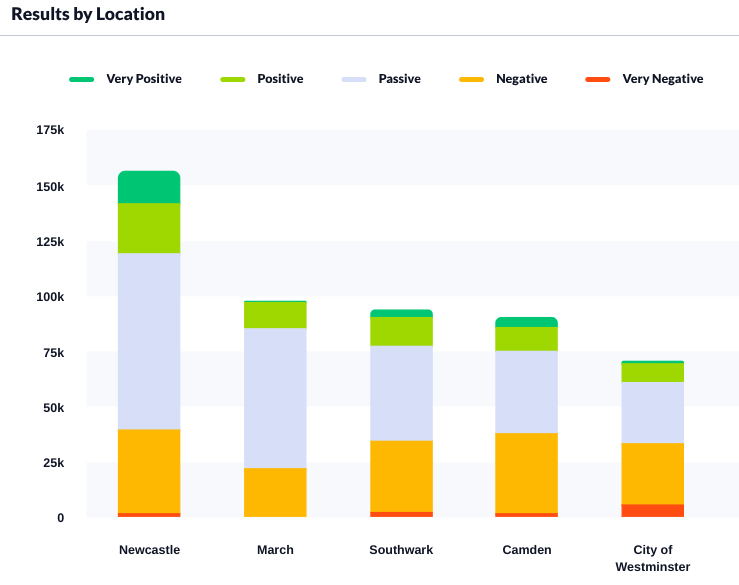Click Southwark's Negative bar segment
Image resolution: width=739 pixels, height=585 pixels.
(x=401, y=476)
